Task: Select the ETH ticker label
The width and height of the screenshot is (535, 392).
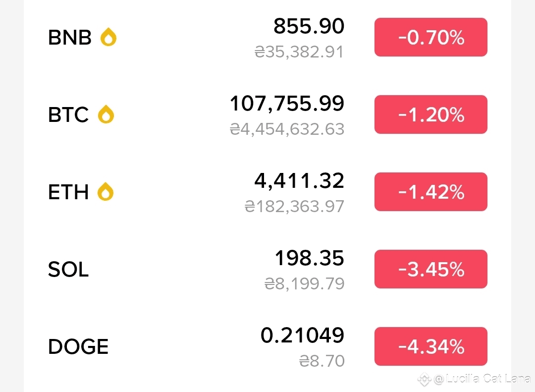Action: pyautogui.click(x=68, y=192)
